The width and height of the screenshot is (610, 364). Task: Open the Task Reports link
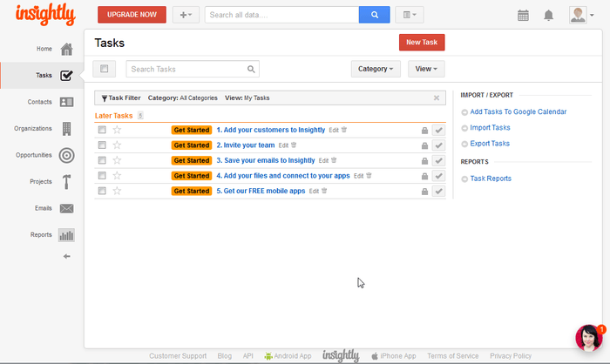(491, 179)
